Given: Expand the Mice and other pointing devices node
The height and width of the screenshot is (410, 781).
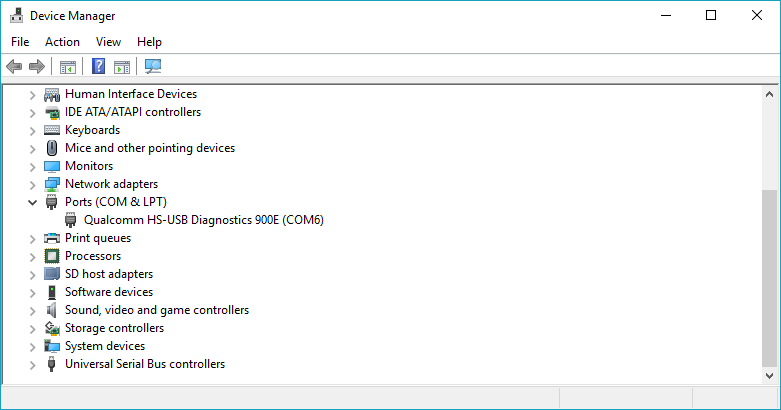Looking at the screenshot, I should click(x=32, y=148).
